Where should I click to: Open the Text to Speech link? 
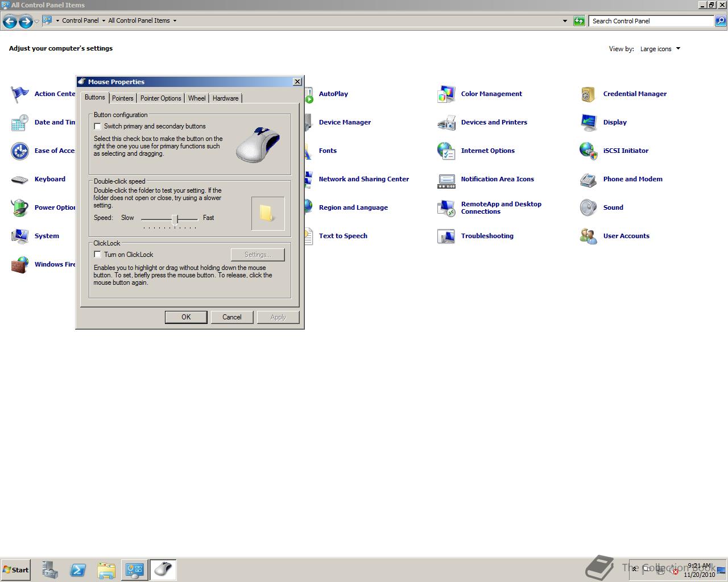[343, 236]
